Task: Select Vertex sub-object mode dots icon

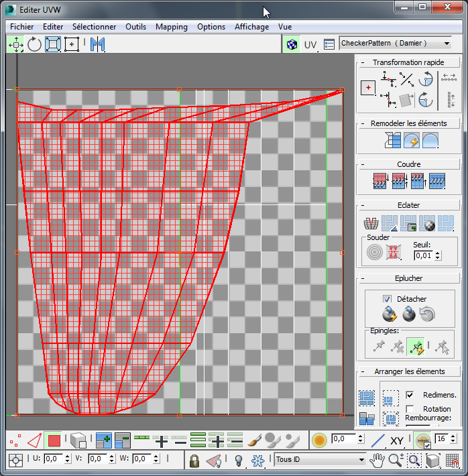Action: (x=15, y=440)
